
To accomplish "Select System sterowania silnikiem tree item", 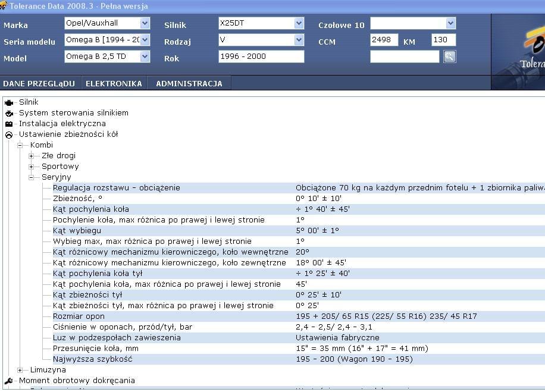I will [x=74, y=113].
